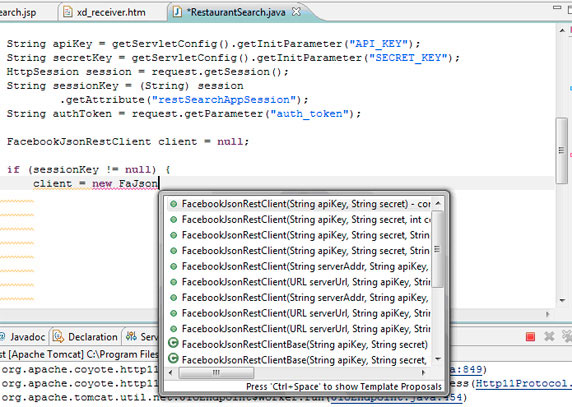Choose the proposal with 'String secret, int' parameters

(299, 220)
